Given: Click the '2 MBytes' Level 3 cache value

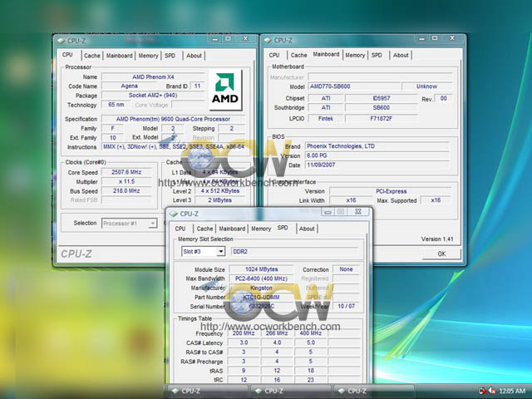Looking at the screenshot, I should pyautogui.click(x=219, y=200).
